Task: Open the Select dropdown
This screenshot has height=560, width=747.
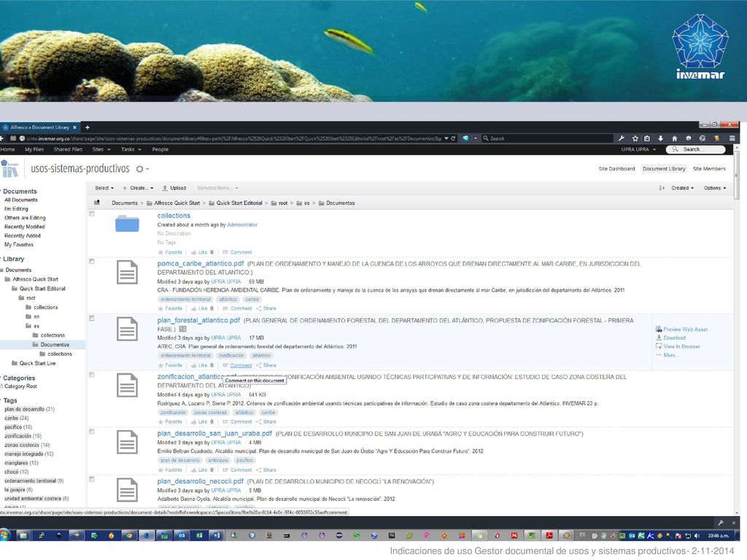Action: pyautogui.click(x=104, y=188)
